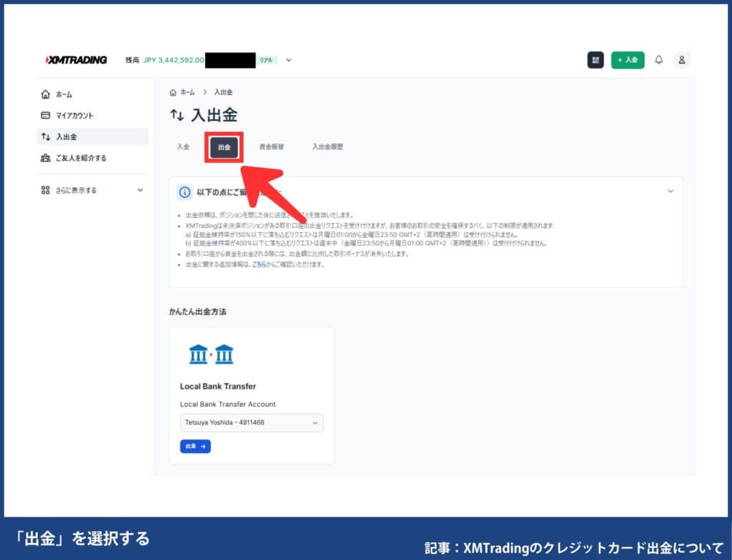Click the JPY 3,442,592.00 balance
Screen dimensions: 732x560
173,60
